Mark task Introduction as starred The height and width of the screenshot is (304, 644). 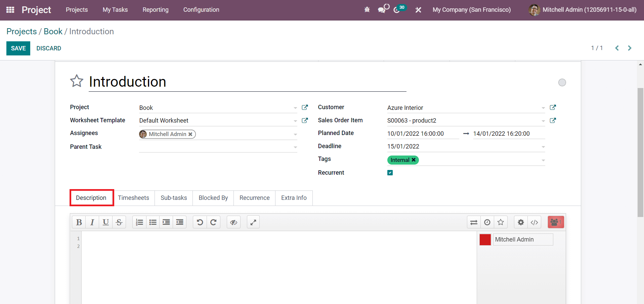(77, 81)
